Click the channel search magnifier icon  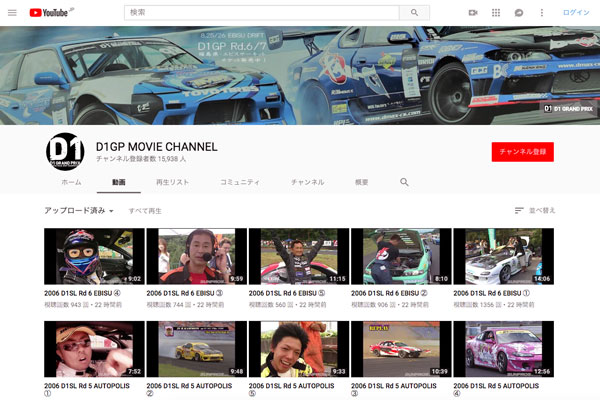coord(404,182)
